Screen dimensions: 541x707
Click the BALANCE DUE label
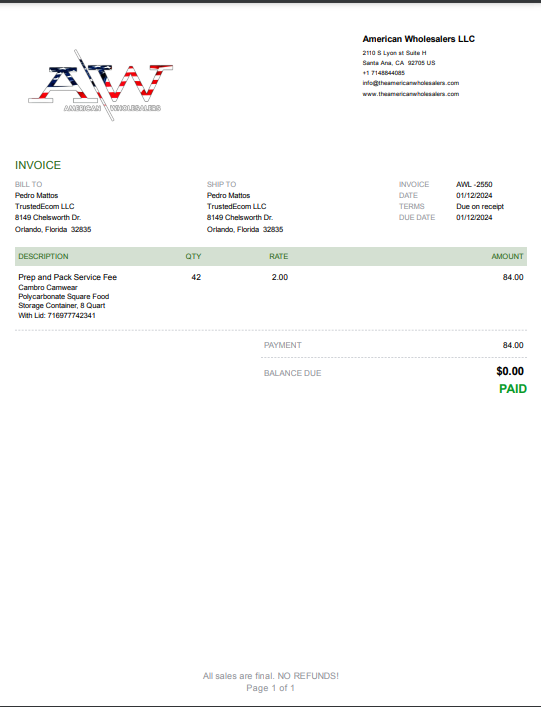(x=293, y=373)
